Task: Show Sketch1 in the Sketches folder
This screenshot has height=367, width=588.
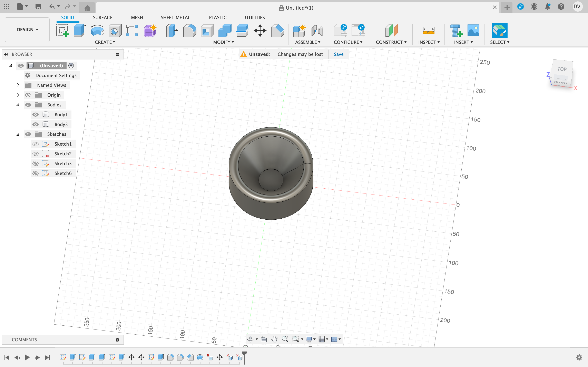Action: pyautogui.click(x=36, y=144)
